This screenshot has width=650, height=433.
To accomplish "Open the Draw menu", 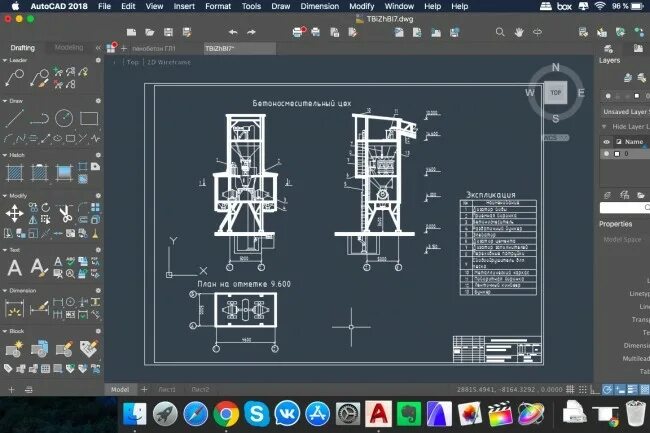I will click(x=280, y=6).
